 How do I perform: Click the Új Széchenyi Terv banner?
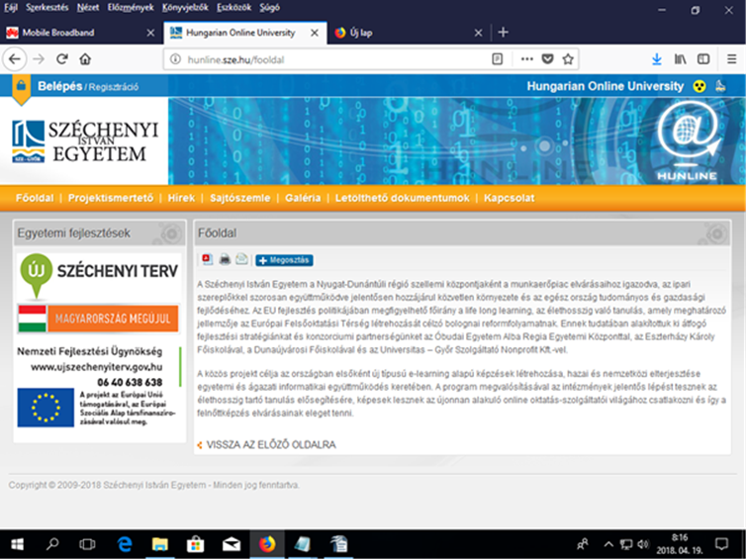point(99,276)
